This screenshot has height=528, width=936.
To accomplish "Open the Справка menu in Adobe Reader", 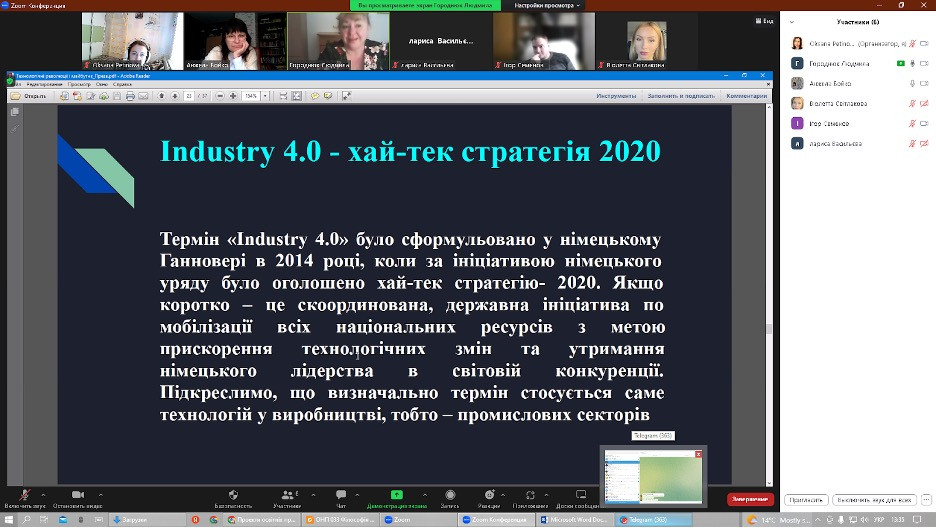I will click(x=122, y=85).
